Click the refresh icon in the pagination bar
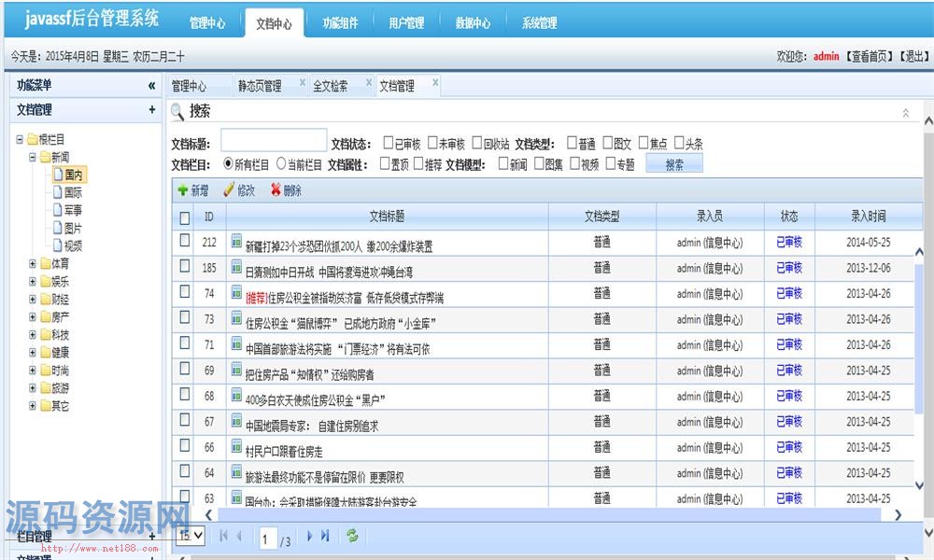This screenshot has width=934, height=560. (x=353, y=537)
